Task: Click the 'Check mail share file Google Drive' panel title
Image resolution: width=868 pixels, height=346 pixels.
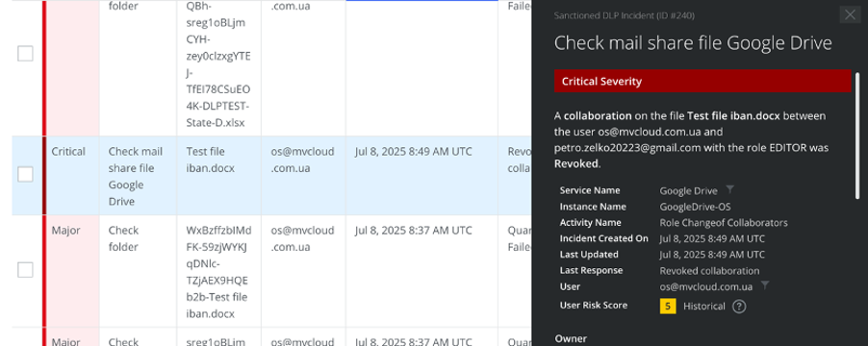Action: click(693, 42)
